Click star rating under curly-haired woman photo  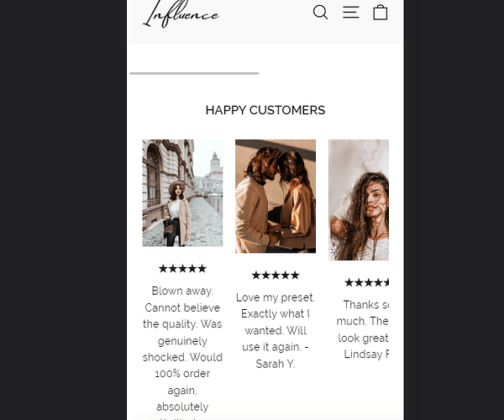coord(367,283)
